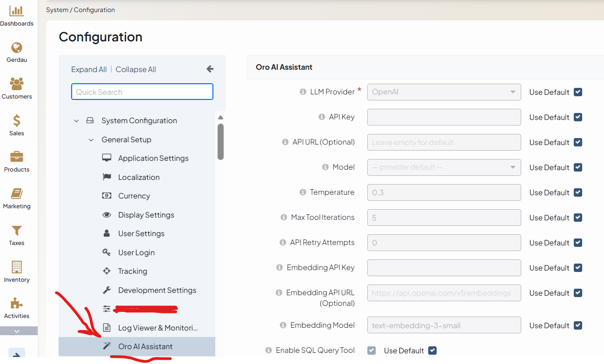Viewport: 604px width, 364px height.
Task: Click the API Retry Attempts info icon
Action: (283, 243)
